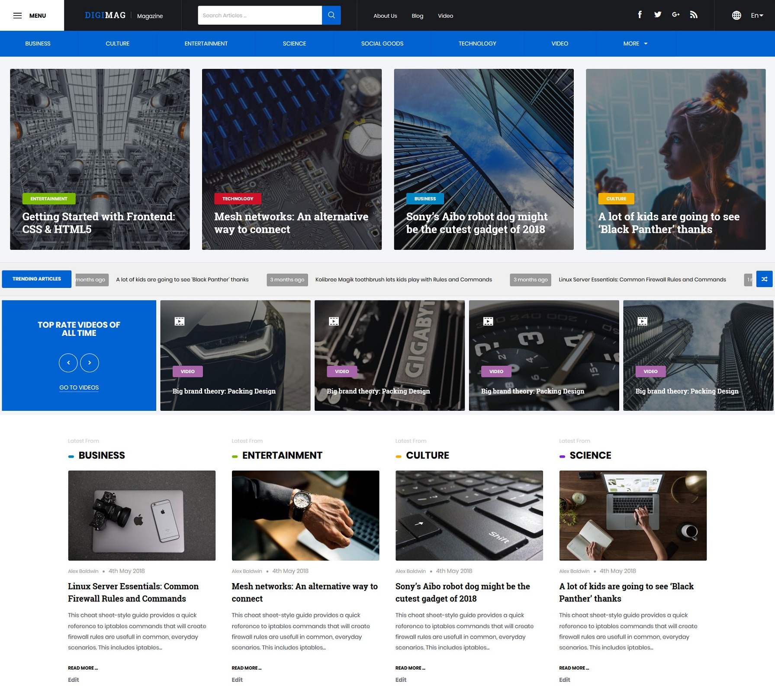Click the shuffle trending articles icon
Screen dimensions: 775x700
tap(764, 279)
